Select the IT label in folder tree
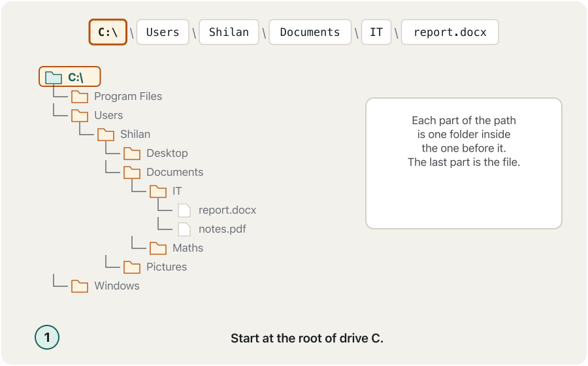The width and height of the screenshot is (588, 366). point(177,191)
